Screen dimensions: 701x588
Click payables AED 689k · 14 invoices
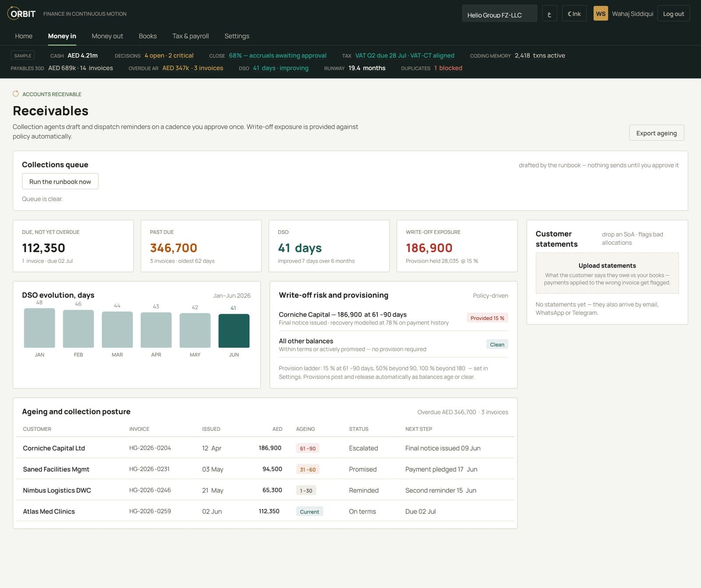pyautogui.click(x=80, y=68)
